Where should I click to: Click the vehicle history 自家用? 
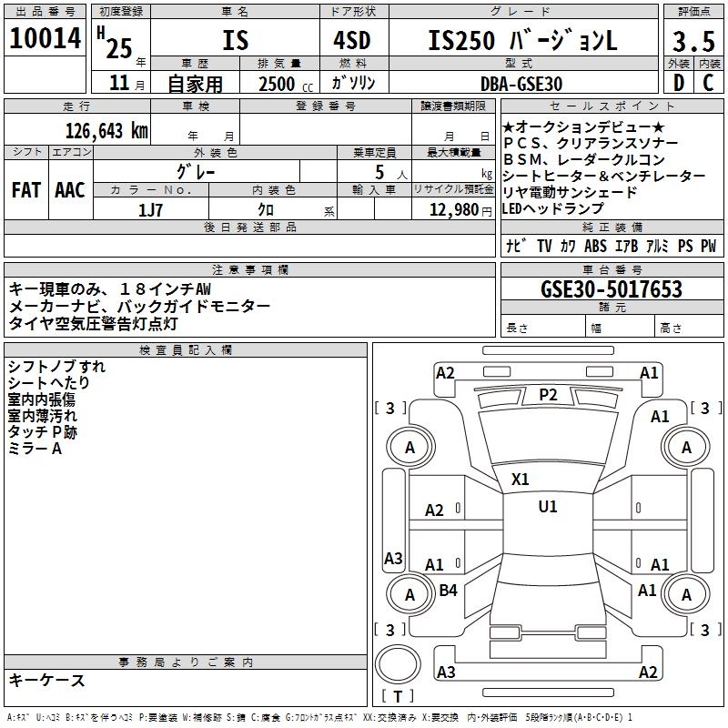(x=195, y=84)
